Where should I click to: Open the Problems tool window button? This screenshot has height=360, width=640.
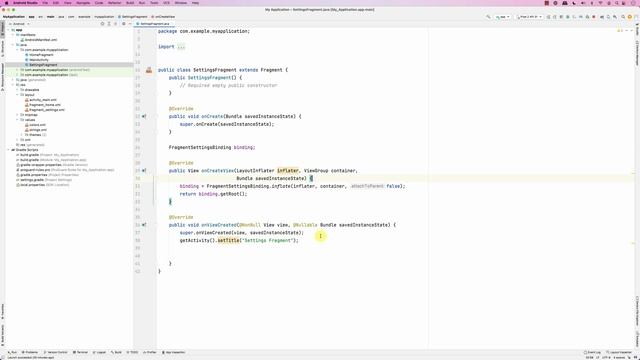[30, 352]
